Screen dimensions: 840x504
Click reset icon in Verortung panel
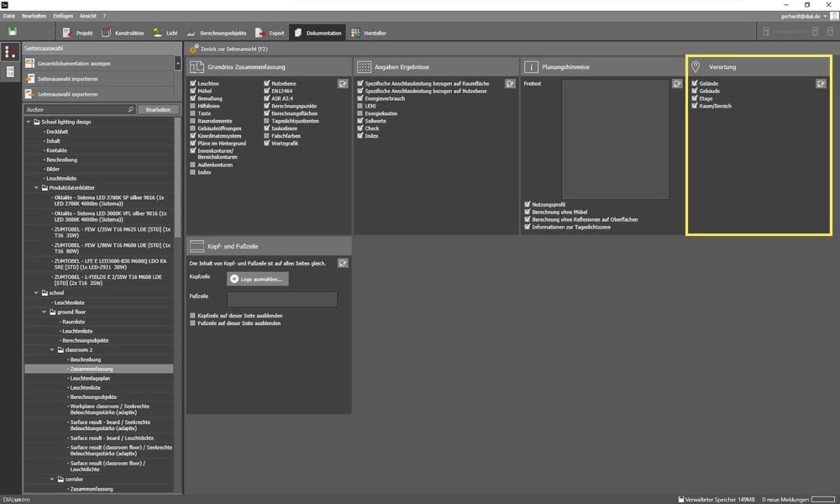[x=821, y=83]
